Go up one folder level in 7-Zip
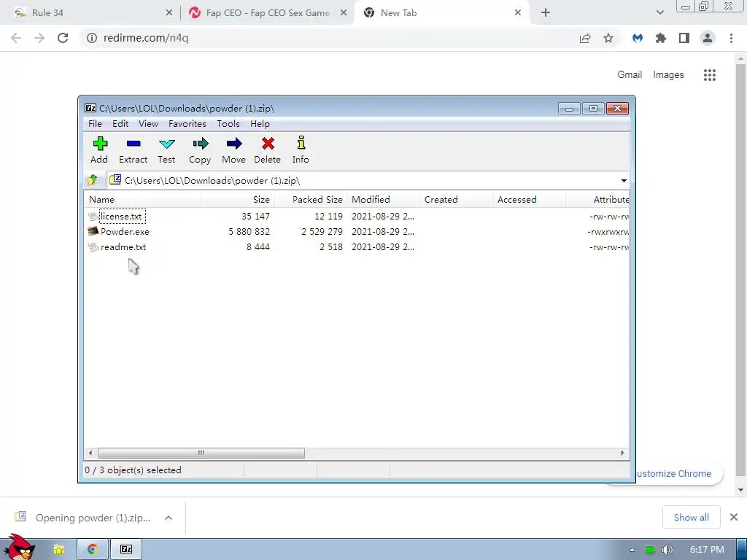 [93, 180]
